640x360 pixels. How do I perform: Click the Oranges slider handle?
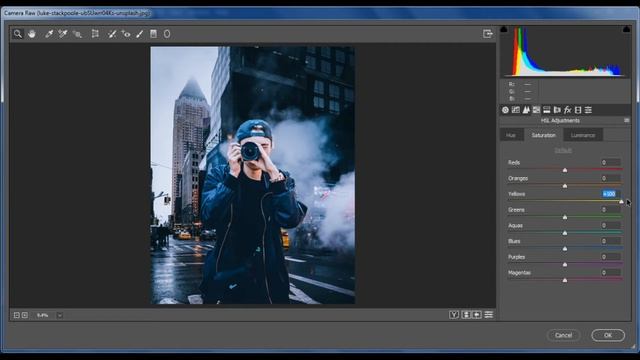[565, 186]
